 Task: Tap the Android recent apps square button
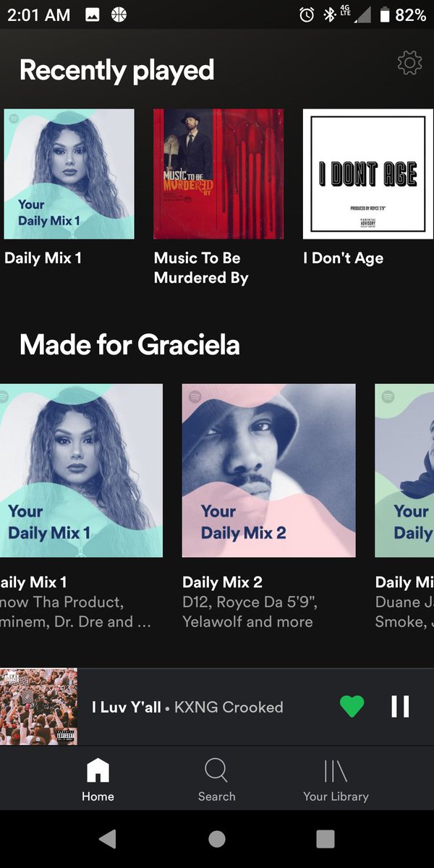(325, 838)
